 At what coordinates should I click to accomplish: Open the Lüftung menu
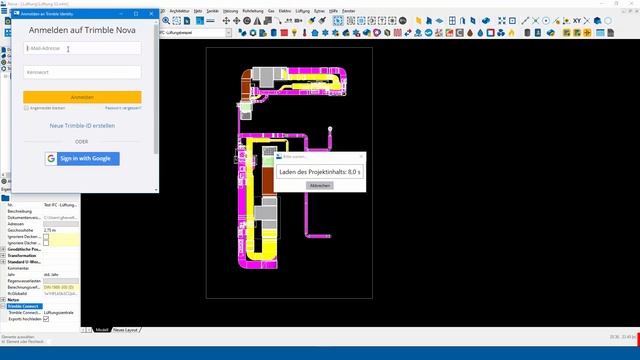pyautogui.click(x=303, y=11)
